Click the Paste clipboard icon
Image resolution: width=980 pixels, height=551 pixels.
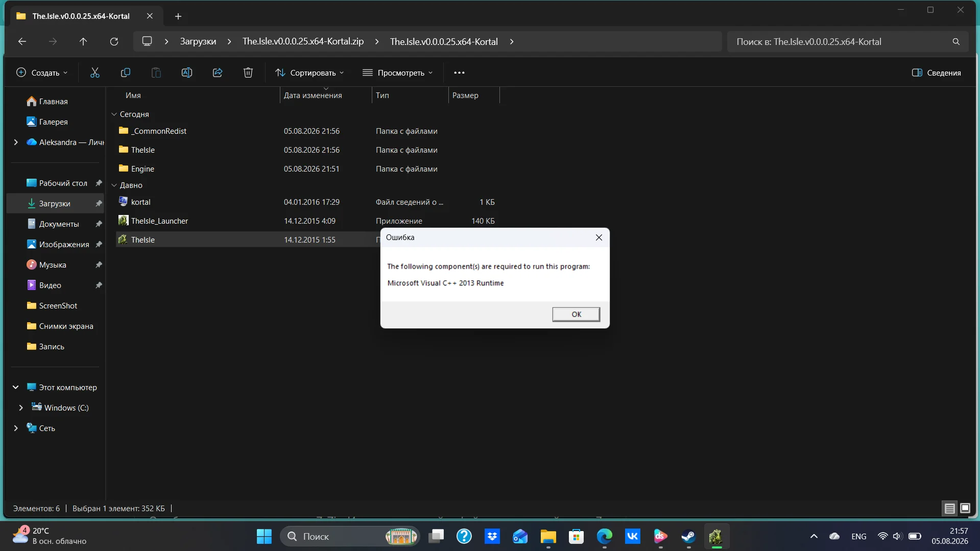pyautogui.click(x=156, y=73)
